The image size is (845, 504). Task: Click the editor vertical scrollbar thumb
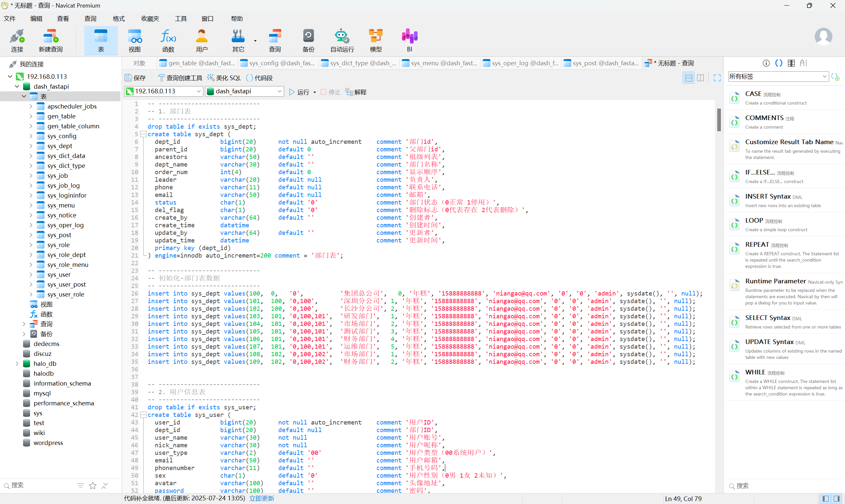[x=719, y=119]
